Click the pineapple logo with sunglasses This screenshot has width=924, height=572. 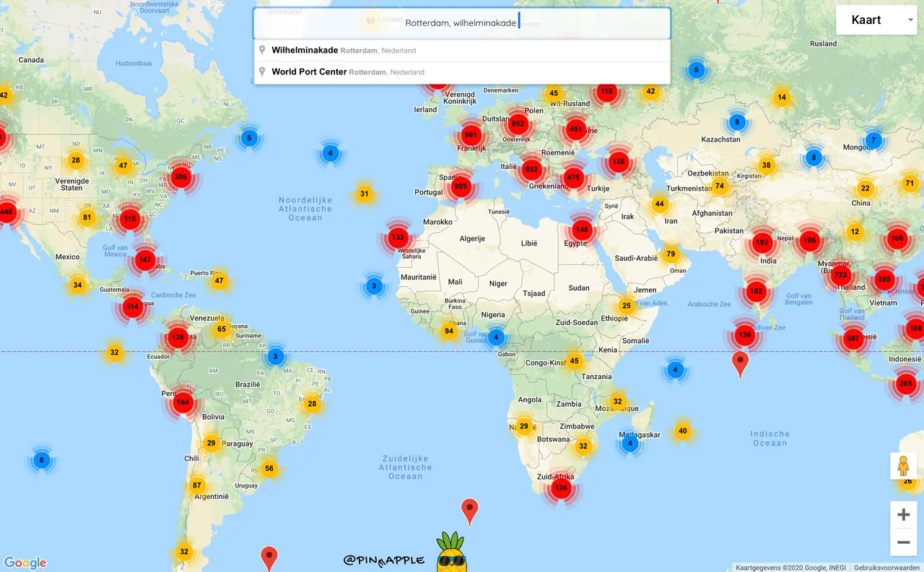[452, 552]
